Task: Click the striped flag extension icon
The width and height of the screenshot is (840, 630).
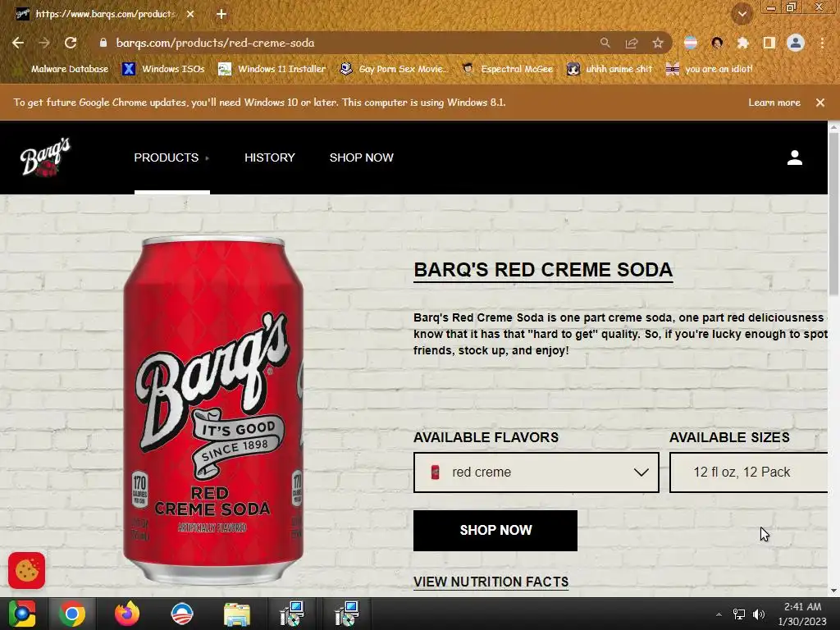Action: tap(691, 43)
